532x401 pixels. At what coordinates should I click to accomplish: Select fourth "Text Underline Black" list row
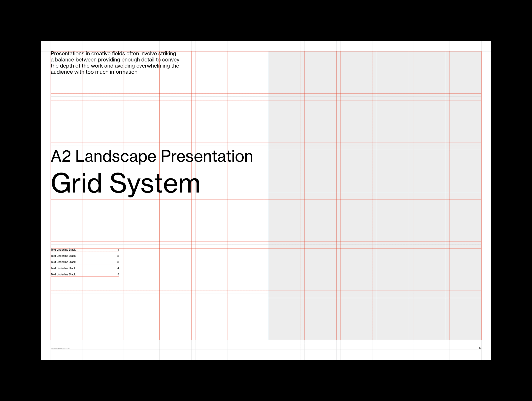tap(63, 268)
